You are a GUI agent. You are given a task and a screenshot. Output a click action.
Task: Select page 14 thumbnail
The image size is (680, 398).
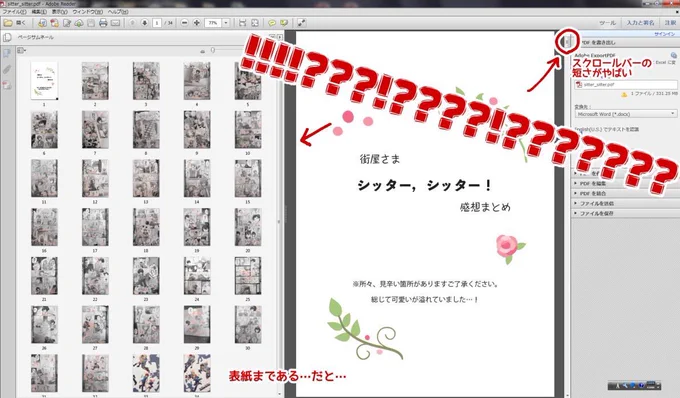pyautogui.click(x=197, y=178)
